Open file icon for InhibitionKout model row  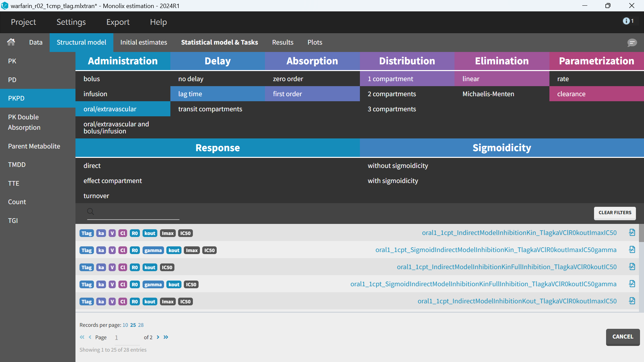(x=632, y=301)
